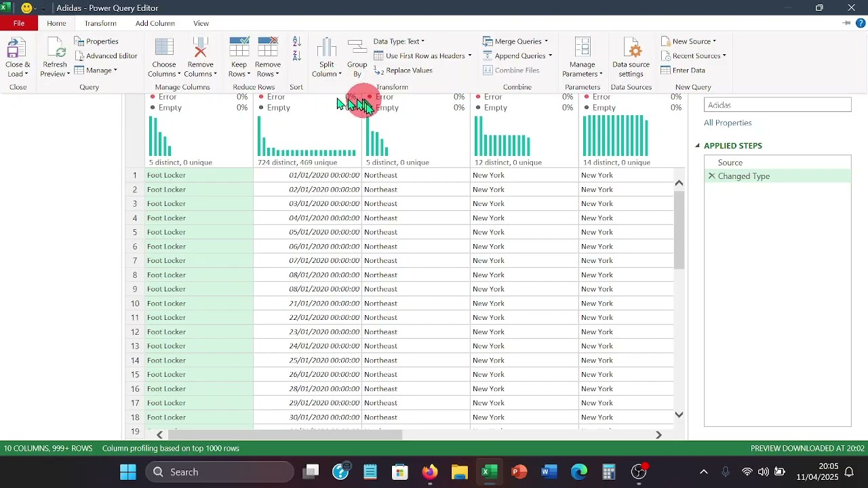Sort descending with the Z-A icon
Screen dimensions: 868x488
296,57
